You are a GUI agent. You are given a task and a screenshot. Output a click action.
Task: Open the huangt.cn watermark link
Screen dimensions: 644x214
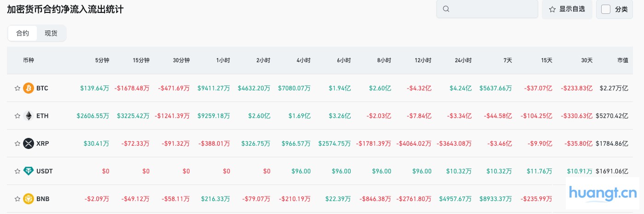coord(603,194)
